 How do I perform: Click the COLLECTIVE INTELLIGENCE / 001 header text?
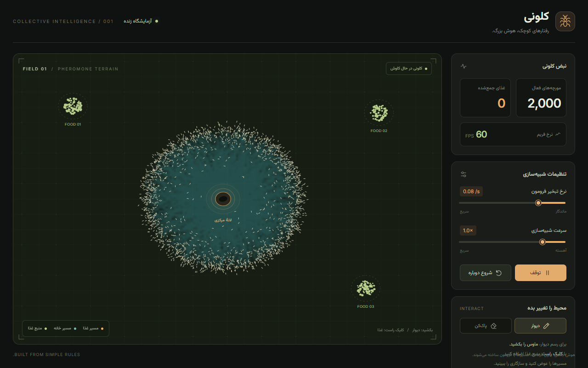click(x=63, y=22)
